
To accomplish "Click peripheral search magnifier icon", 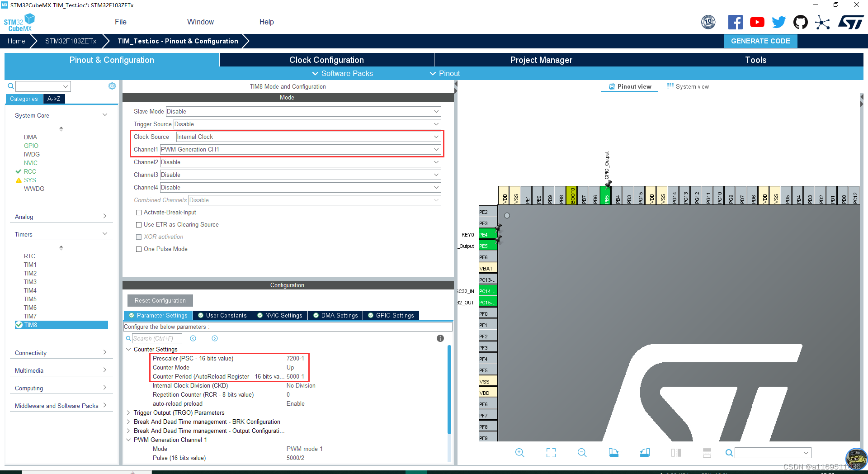I will click(x=11, y=86).
